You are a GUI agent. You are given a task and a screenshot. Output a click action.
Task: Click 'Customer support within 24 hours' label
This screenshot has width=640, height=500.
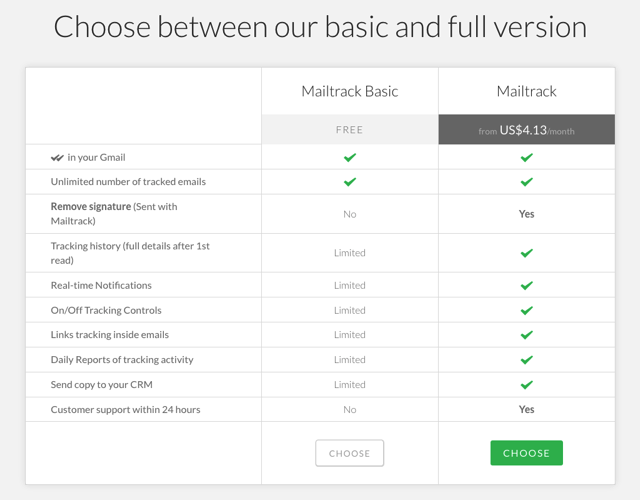[x=126, y=409]
